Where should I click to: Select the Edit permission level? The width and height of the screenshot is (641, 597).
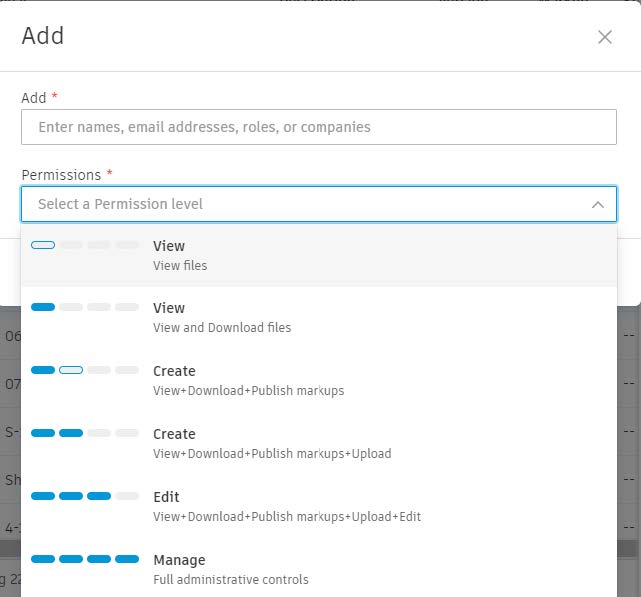point(319,507)
